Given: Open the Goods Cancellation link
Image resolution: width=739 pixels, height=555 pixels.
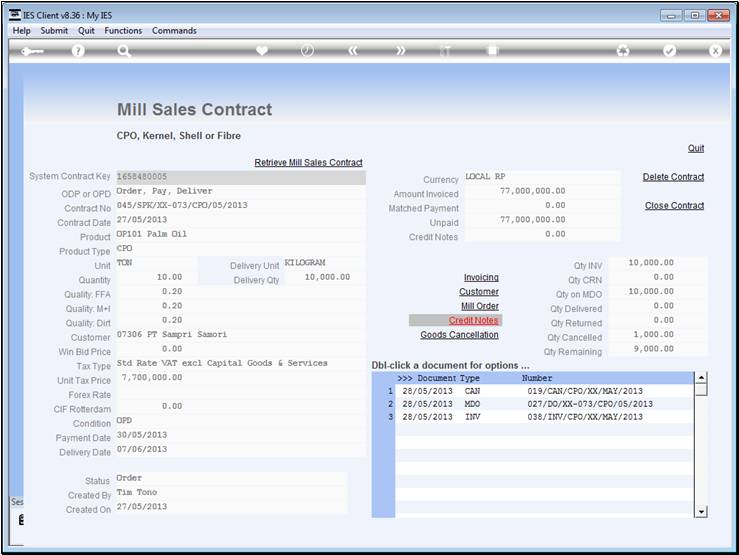Looking at the screenshot, I should (460, 335).
